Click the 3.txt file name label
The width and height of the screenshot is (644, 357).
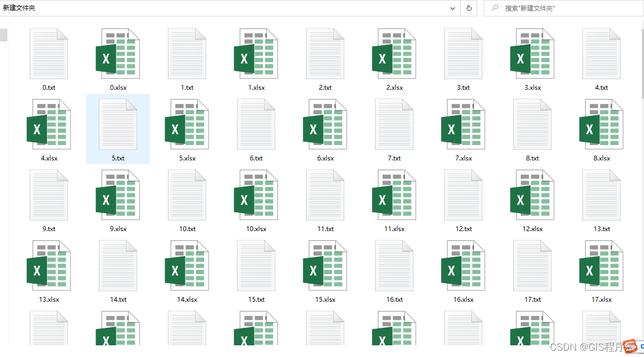pyautogui.click(x=463, y=88)
